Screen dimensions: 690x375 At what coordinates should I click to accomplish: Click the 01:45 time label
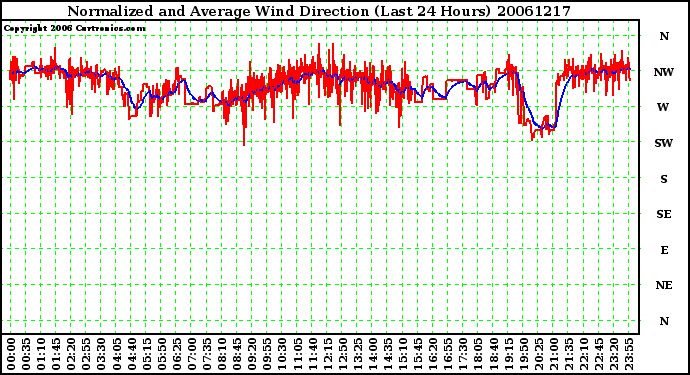coord(56,354)
